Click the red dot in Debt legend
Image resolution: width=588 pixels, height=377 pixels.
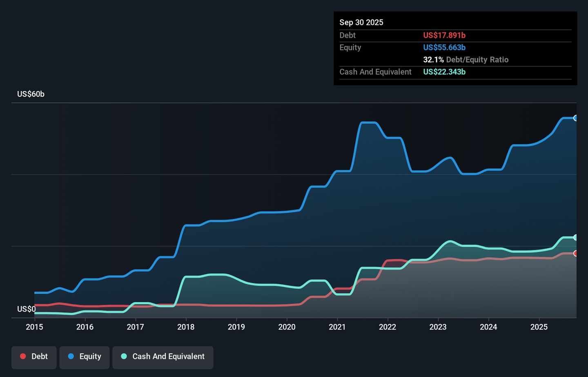[23, 357]
